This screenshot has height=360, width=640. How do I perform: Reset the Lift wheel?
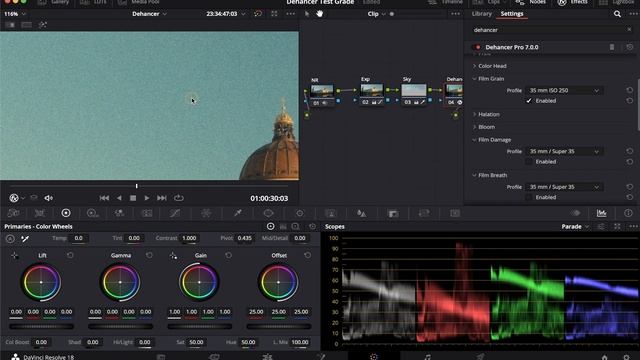point(70,256)
